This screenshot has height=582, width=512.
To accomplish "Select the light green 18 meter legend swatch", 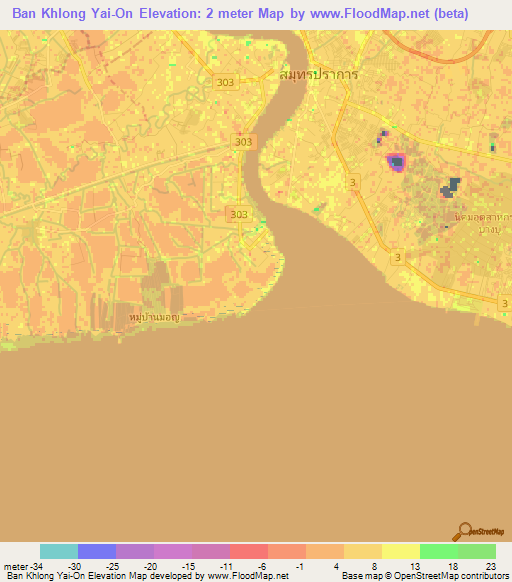I will pos(477,551).
